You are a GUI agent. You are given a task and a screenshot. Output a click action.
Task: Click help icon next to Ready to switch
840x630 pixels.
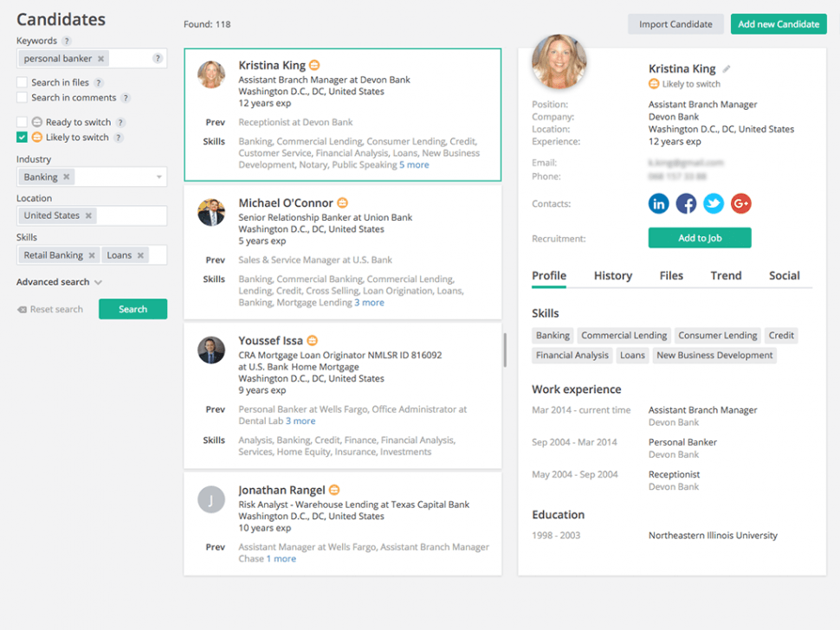tap(120, 122)
